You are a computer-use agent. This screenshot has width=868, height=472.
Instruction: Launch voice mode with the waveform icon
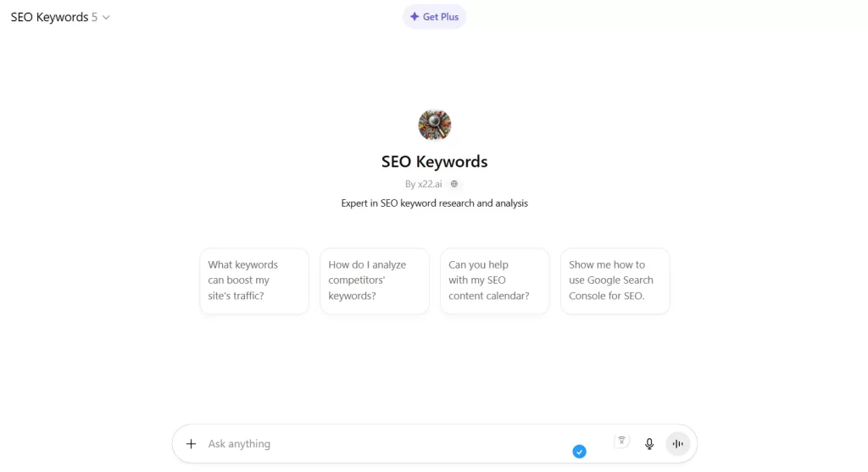click(x=677, y=444)
